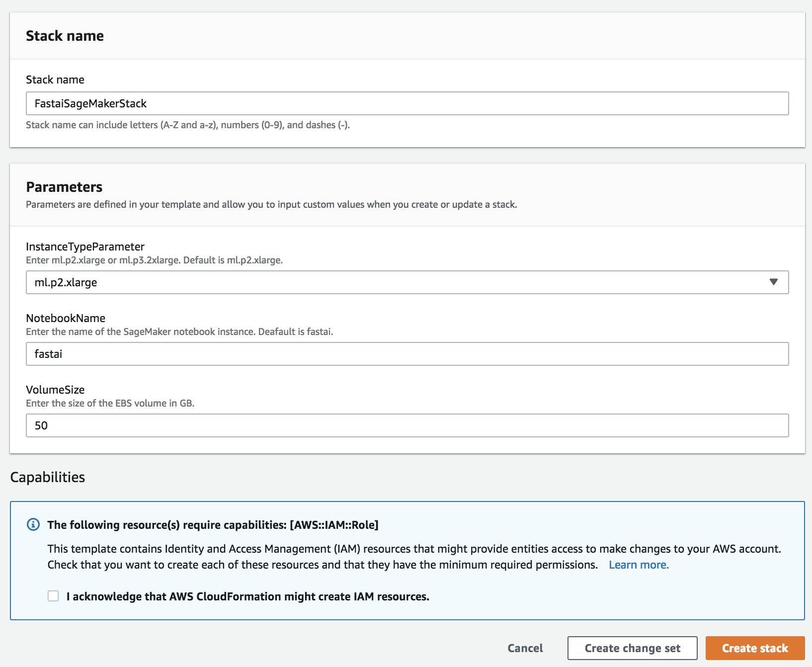812x667 pixels.
Task: Click the InstanceTypeParameter label
Action: pyautogui.click(x=85, y=247)
